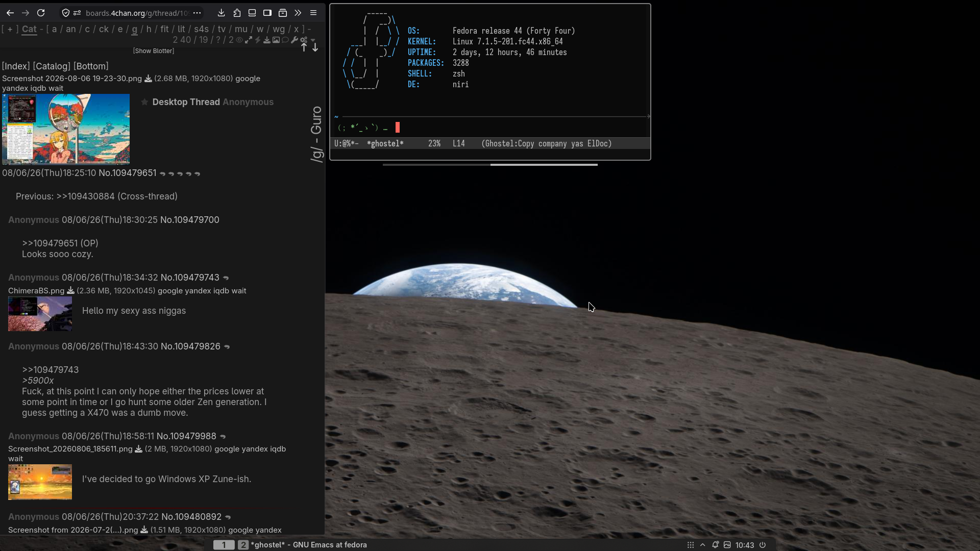Click the lightning bolt icon in header

[x=258, y=40]
